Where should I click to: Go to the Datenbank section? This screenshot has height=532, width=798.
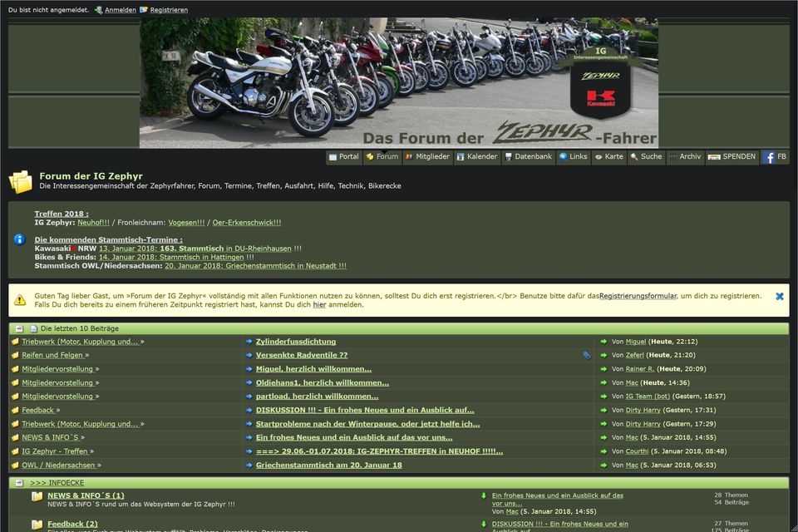529,157
